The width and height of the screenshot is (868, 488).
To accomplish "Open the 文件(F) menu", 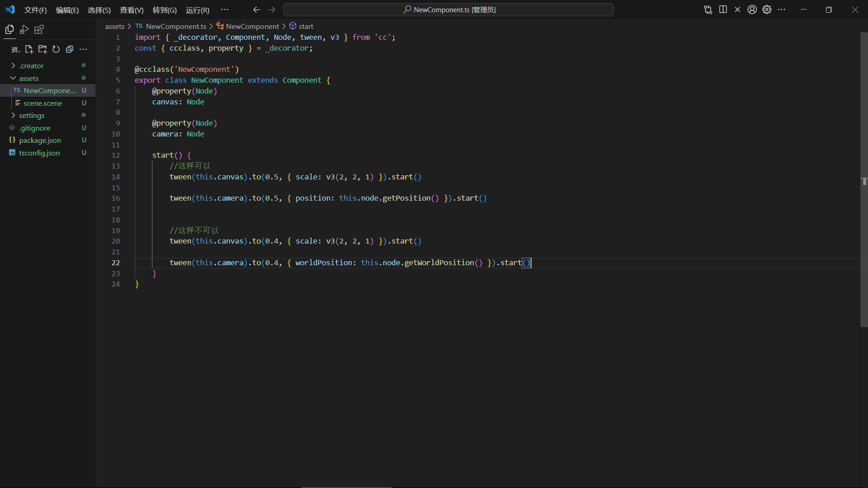I will 35,10.
